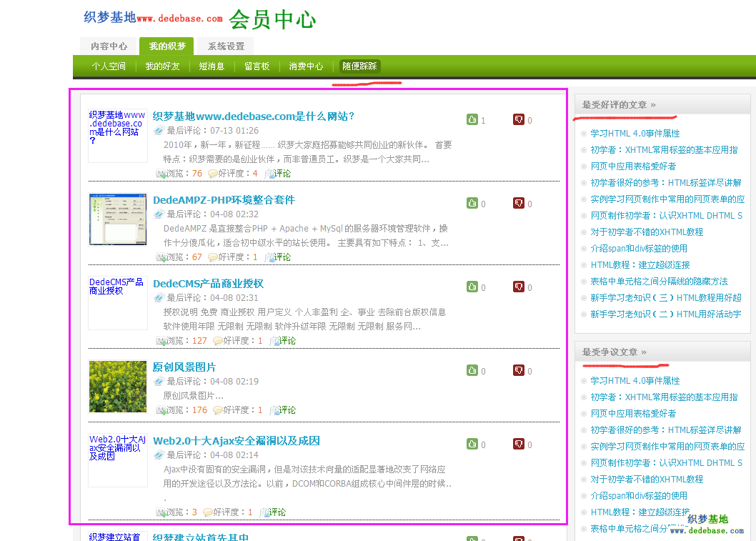Downvote the DedeAMPZ-PHP环境整合套件 article
The height and width of the screenshot is (541, 756).
click(x=518, y=203)
